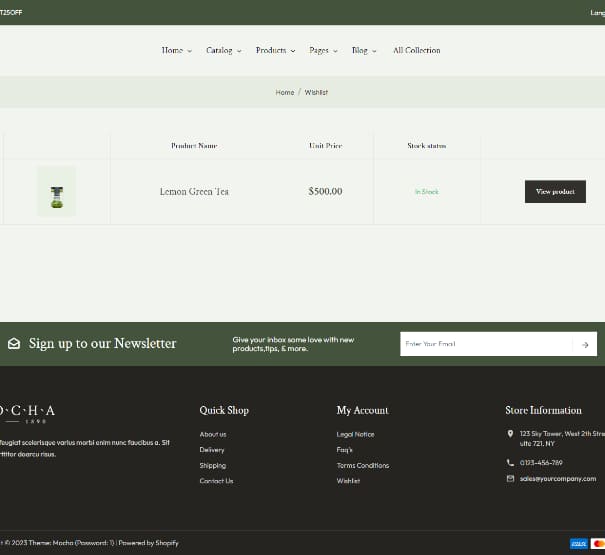Click the phone icon in Store Information

pos(510,463)
